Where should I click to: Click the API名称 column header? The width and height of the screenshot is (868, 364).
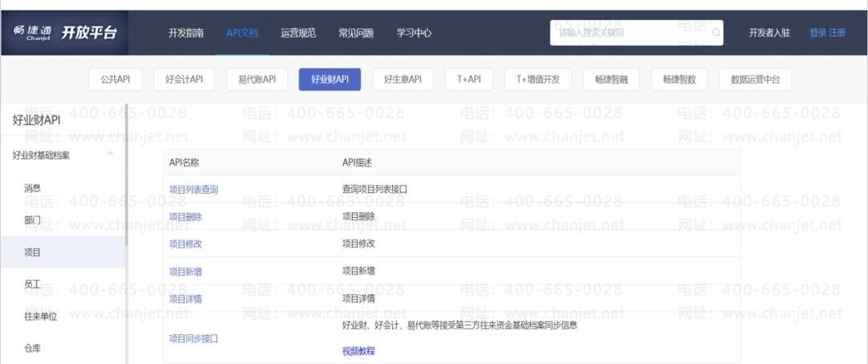pyautogui.click(x=184, y=162)
